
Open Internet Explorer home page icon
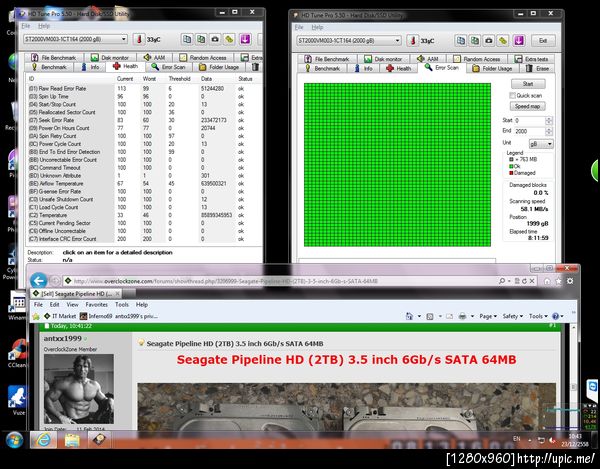pyautogui.click(x=547, y=281)
